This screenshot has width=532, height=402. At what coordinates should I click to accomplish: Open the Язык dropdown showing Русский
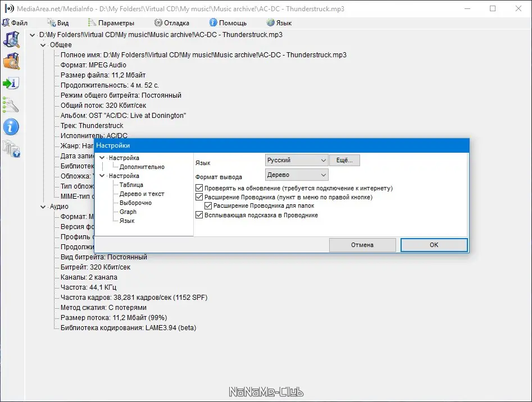[297, 160]
